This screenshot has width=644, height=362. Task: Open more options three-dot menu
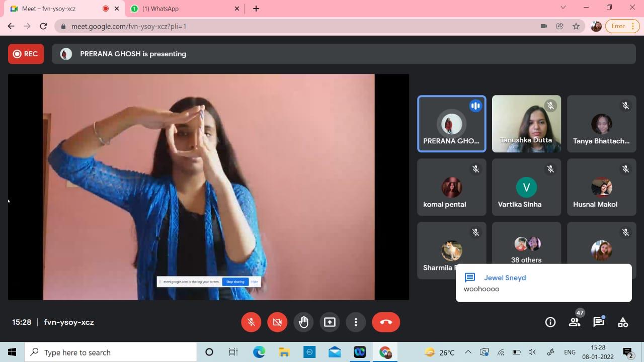point(356,322)
